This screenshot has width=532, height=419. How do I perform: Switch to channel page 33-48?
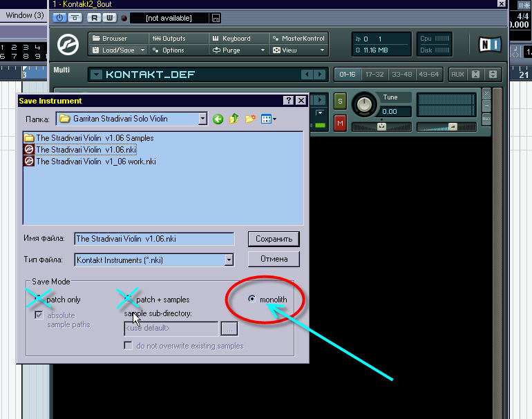[x=401, y=75]
